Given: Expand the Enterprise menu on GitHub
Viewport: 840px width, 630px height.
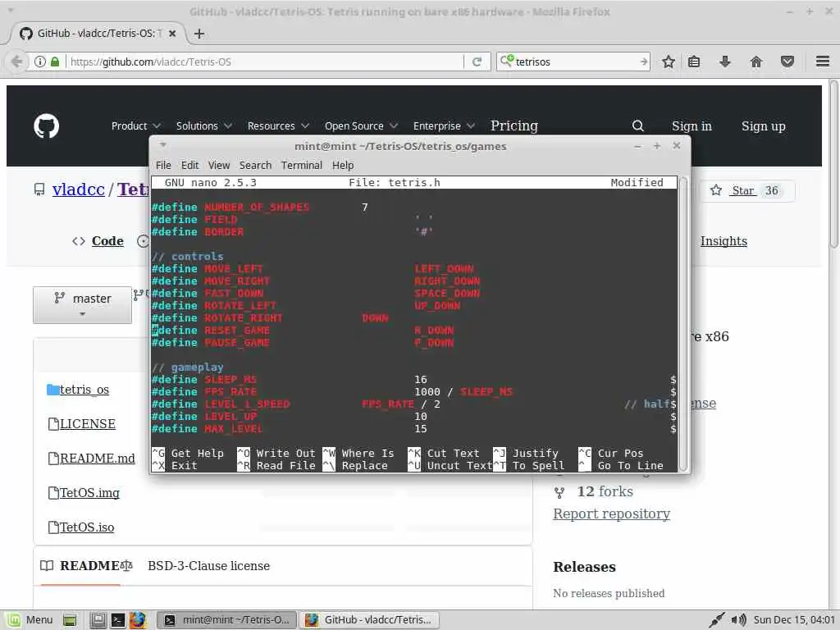Looking at the screenshot, I should 444,126.
